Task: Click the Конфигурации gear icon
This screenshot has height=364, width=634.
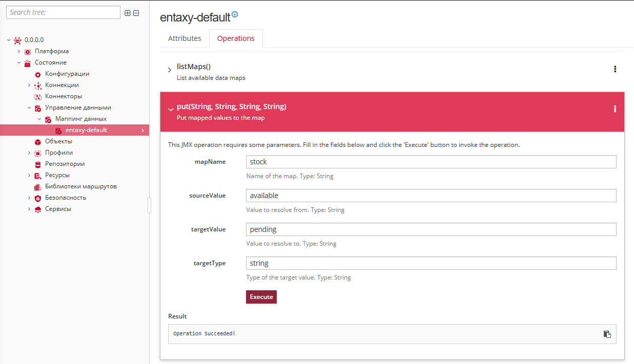Action: (37, 74)
